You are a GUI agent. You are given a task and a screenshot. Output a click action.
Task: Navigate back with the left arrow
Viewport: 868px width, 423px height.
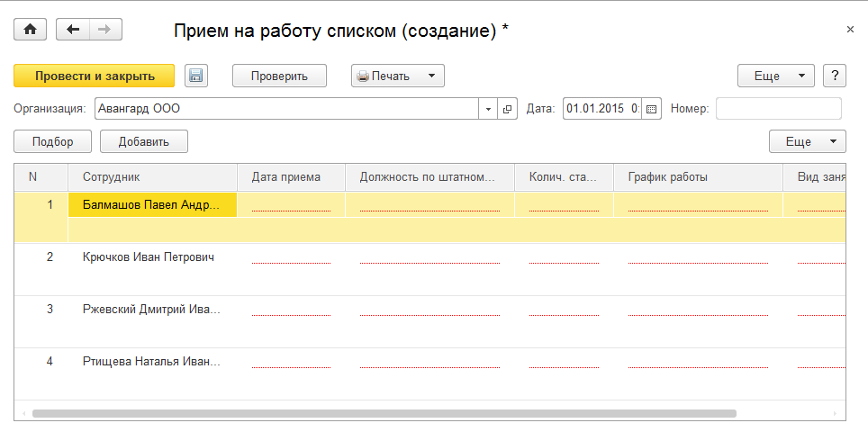(x=73, y=30)
